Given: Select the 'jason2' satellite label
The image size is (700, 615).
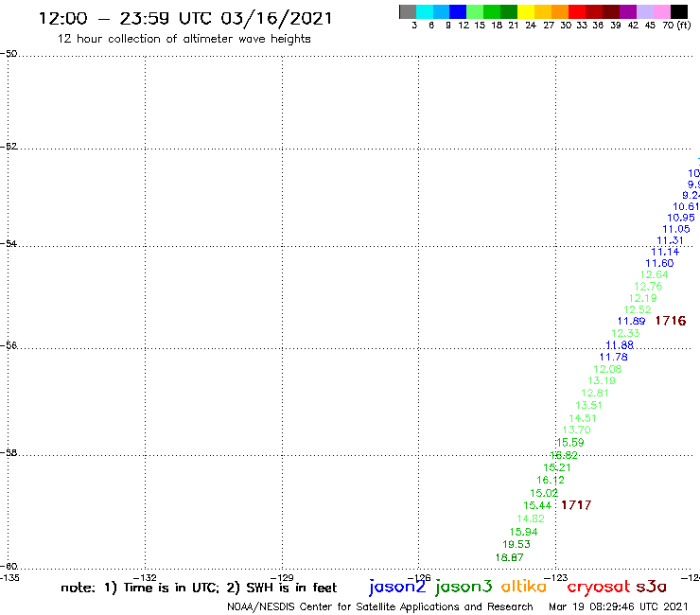Looking at the screenshot, I should coord(397,587).
